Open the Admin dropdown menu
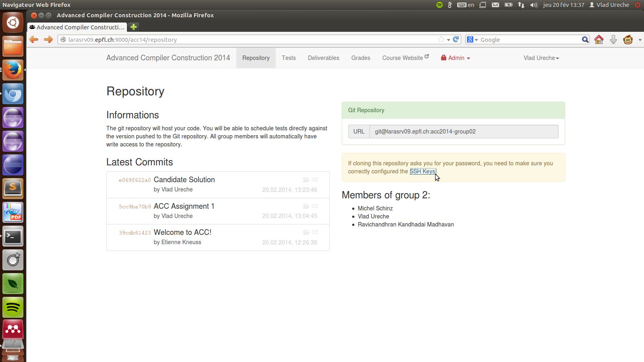The width and height of the screenshot is (644, 362). tap(455, 58)
